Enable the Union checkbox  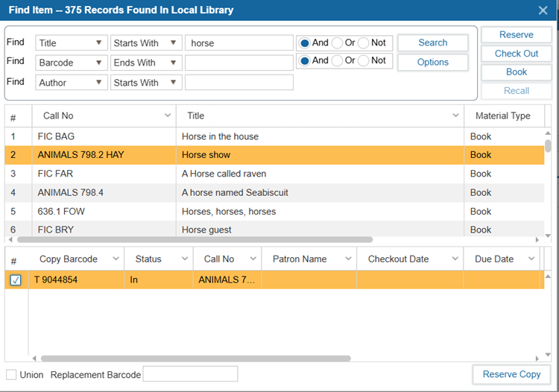(11, 374)
